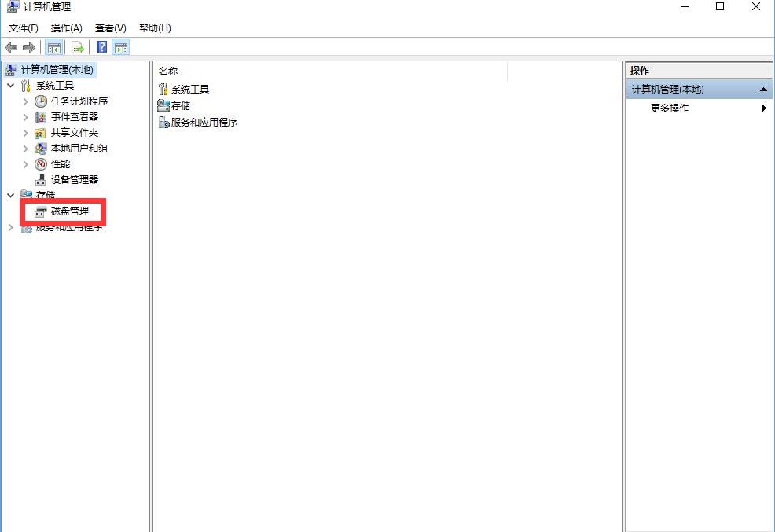Open the 帮助(H) menu
The height and width of the screenshot is (532, 775).
click(155, 28)
